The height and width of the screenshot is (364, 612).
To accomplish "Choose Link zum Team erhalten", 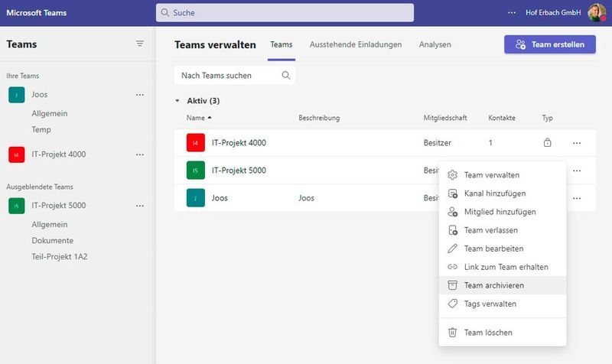I will coord(503,267).
